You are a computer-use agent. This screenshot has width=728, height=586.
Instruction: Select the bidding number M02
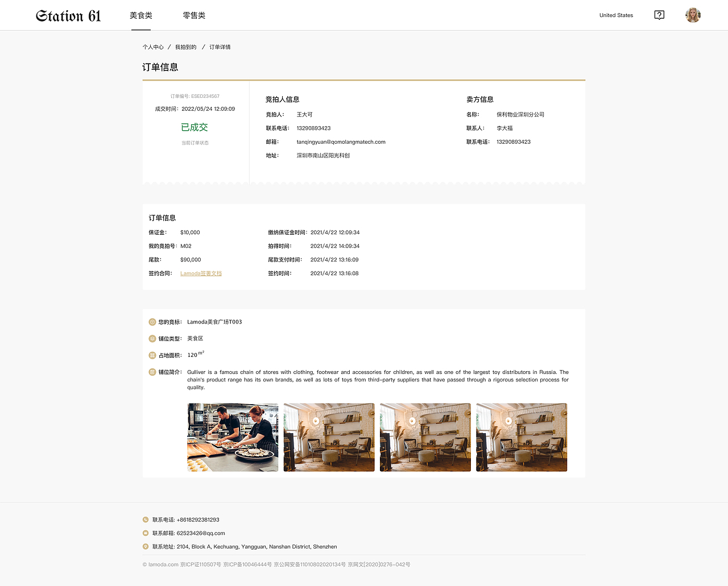tap(186, 246)
